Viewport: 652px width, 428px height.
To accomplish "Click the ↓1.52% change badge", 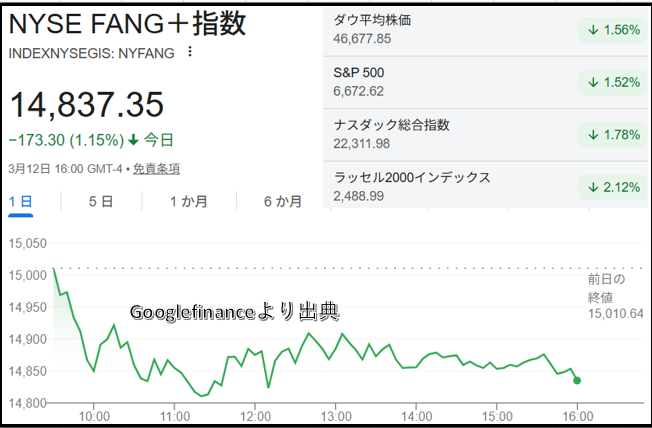I will point(609,82).
